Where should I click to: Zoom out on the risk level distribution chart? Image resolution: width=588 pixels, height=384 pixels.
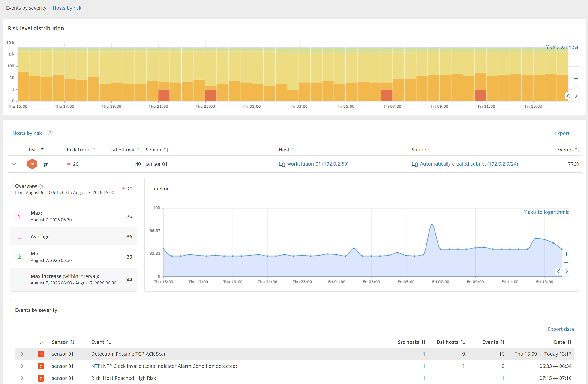[576, 87]
